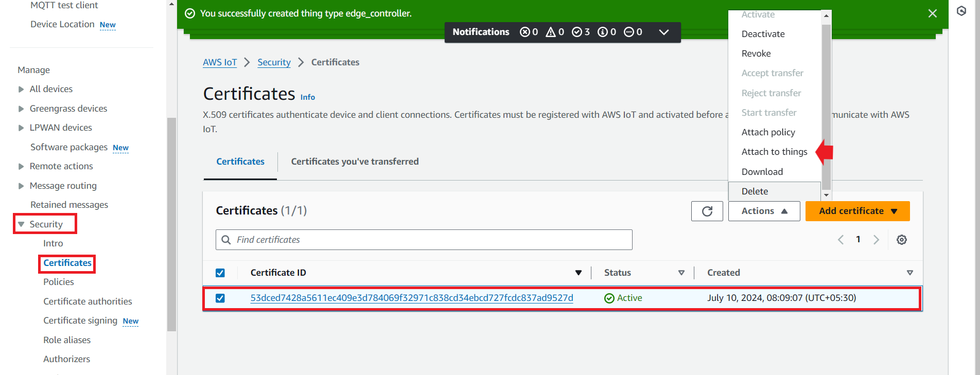The image size is (980, 375).
Task: Open table preferences gear icon
Action: coord(902,240)
